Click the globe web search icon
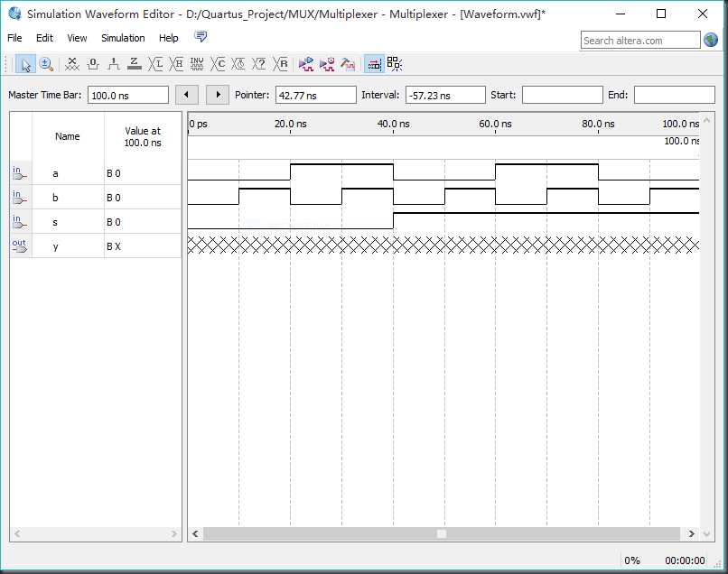 pos(711,41)
